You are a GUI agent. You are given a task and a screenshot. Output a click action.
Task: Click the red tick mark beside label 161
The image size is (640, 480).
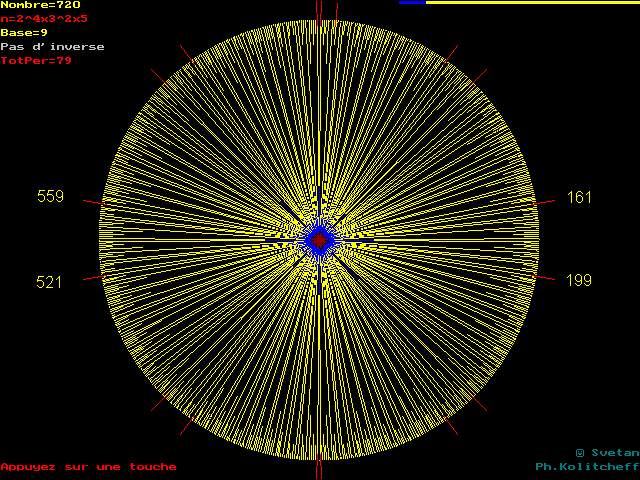pos(544,203)
